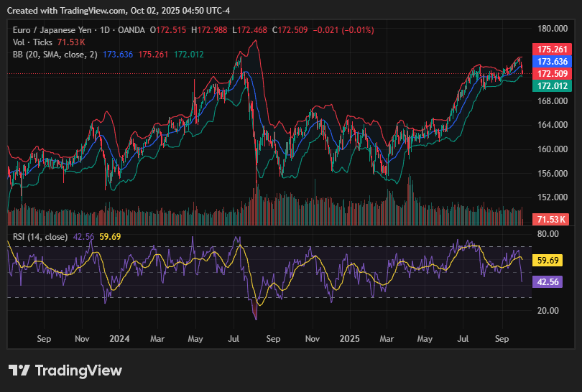Click the yellow 59.69 RSI axis tag
The width and height of the screenshot is (582, 392).
pos(548,261)
